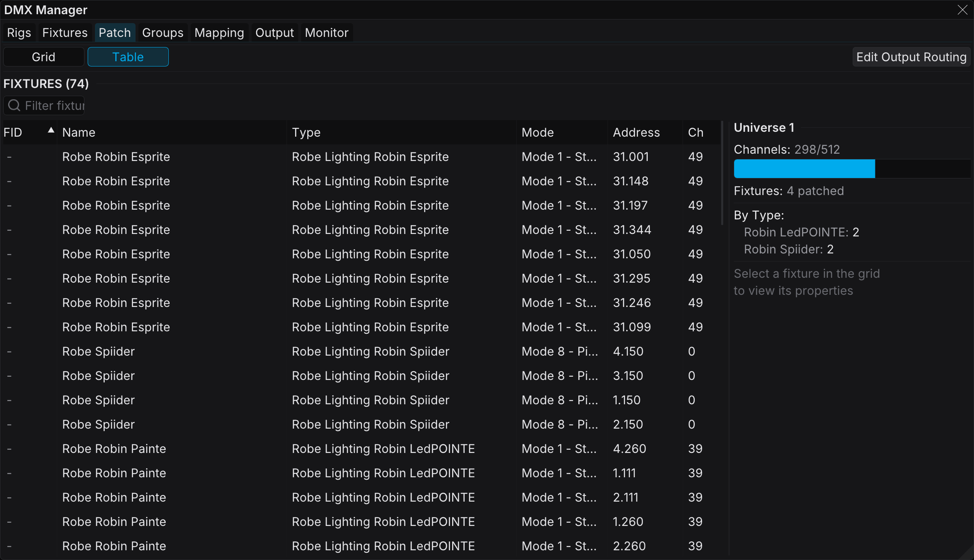Click the Filter fixtures search field
The height and width of the screenshot is (560, 974).
44,105
